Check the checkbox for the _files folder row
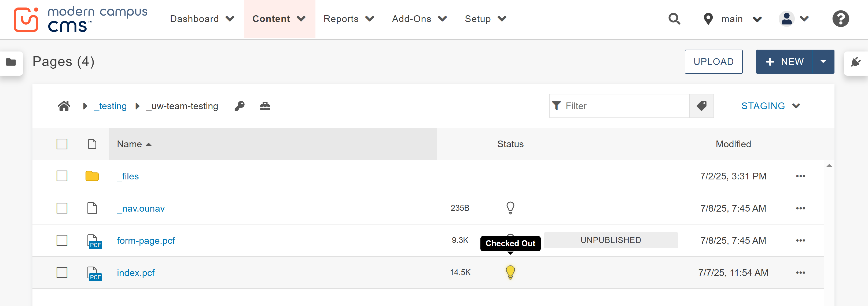The image size is (868, 306). click(62, 176)
